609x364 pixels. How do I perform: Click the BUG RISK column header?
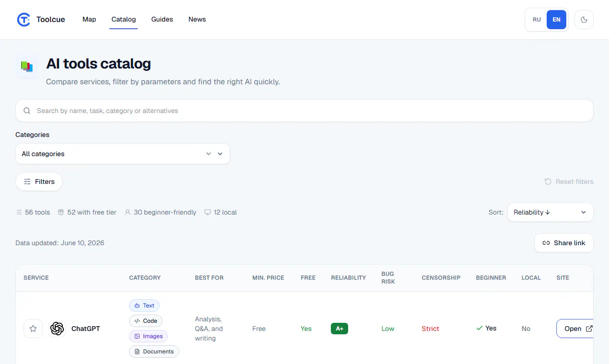pos(388,278)
